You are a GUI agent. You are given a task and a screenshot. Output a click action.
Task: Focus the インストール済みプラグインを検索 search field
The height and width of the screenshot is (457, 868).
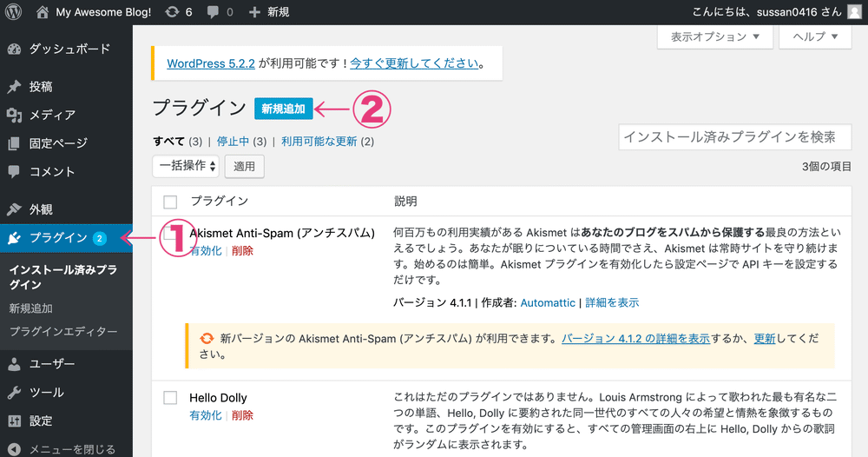pyautogui.click(x=734, y=136)
